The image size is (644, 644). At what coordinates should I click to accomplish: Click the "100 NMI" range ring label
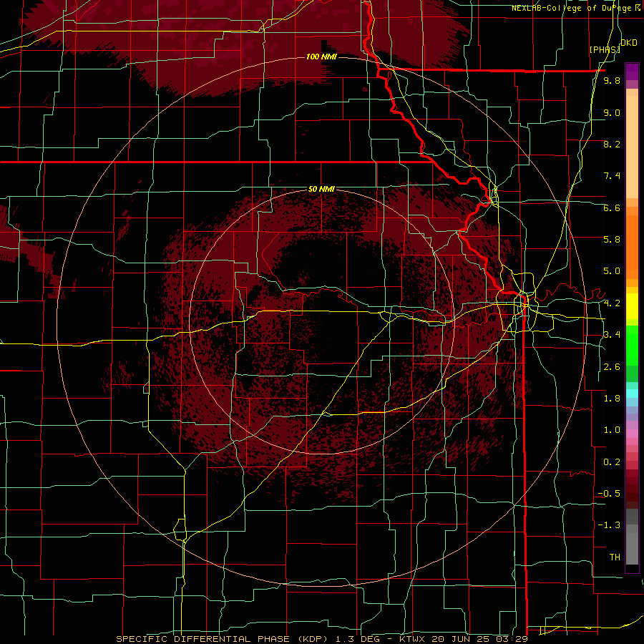(321, 57)
